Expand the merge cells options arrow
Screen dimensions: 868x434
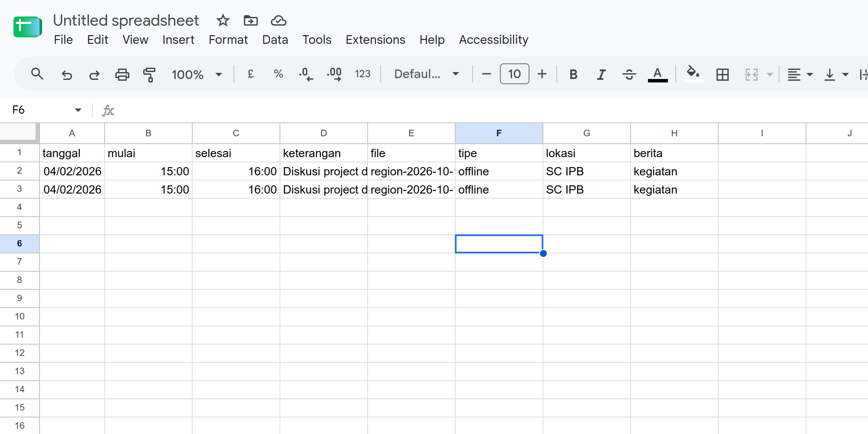(770, 75)
